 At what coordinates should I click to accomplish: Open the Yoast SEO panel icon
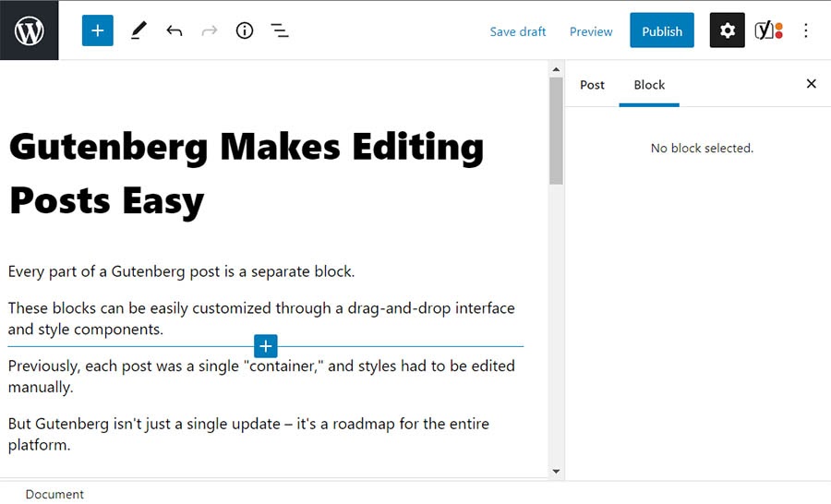point(767,30)
